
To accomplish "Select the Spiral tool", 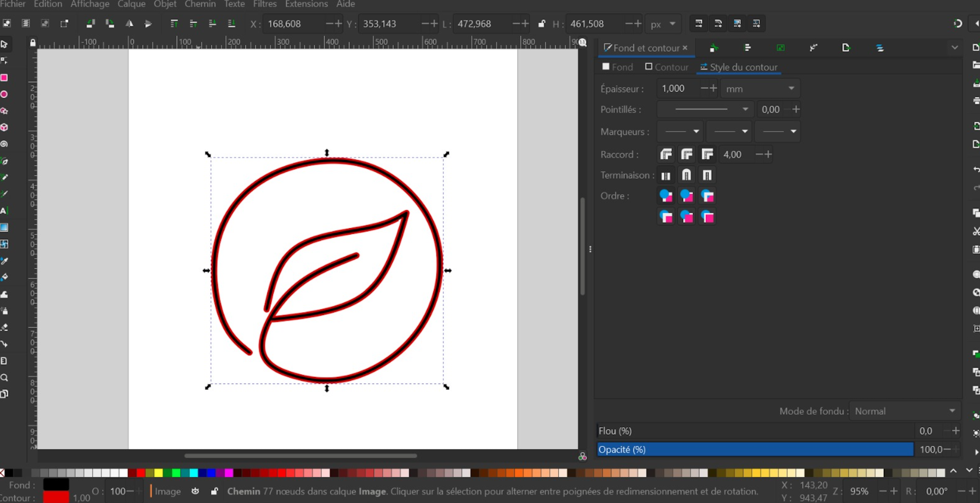I will click(x=4, y=144).
